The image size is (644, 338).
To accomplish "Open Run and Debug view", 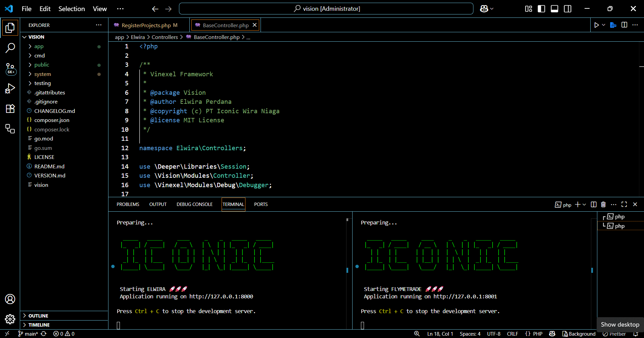I will [x=10, y=89].
